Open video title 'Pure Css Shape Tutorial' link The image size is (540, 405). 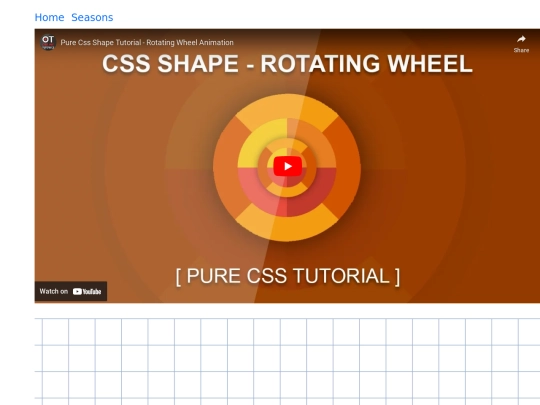(147, 42)
